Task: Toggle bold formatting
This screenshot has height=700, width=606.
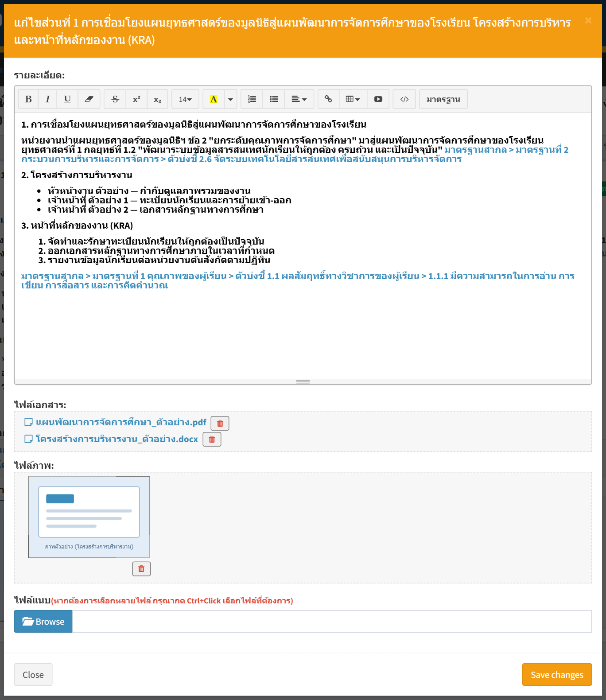Action: (x=28, y=99)
